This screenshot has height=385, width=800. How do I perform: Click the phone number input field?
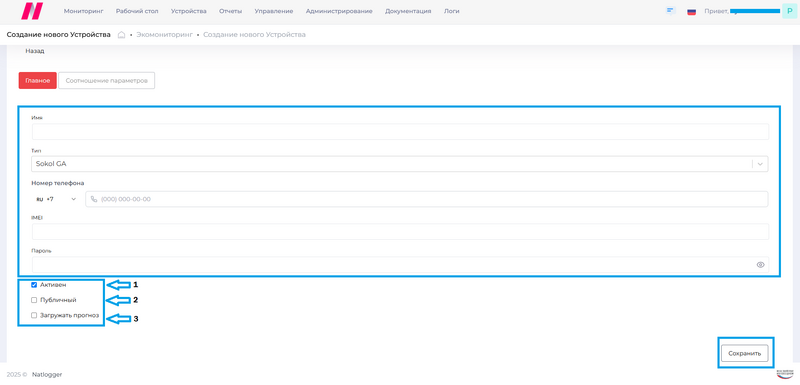[427, 199]
